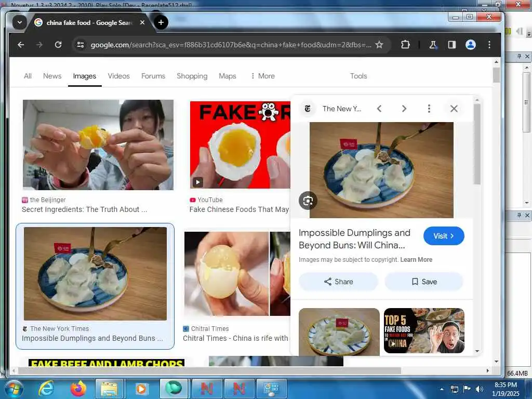Click the page vertical scrollbar thumb
This screenshot has height=399, width=532.
coord(496,75)
